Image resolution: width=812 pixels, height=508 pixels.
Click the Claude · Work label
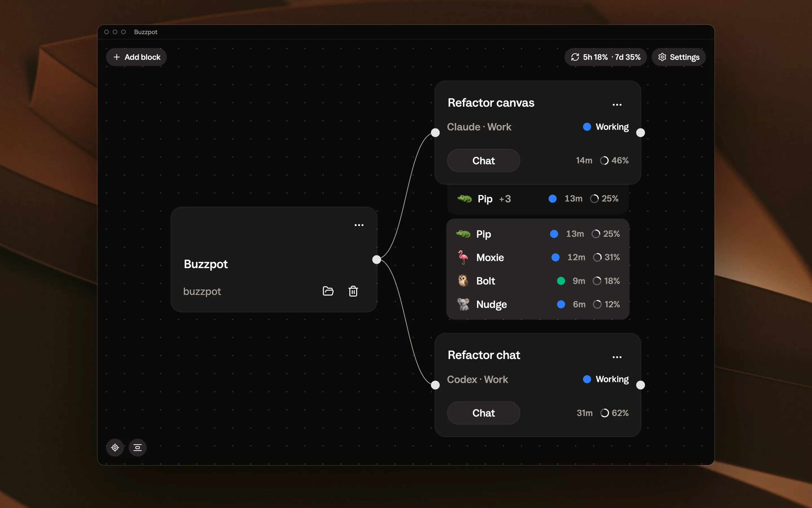pos(479,127)
